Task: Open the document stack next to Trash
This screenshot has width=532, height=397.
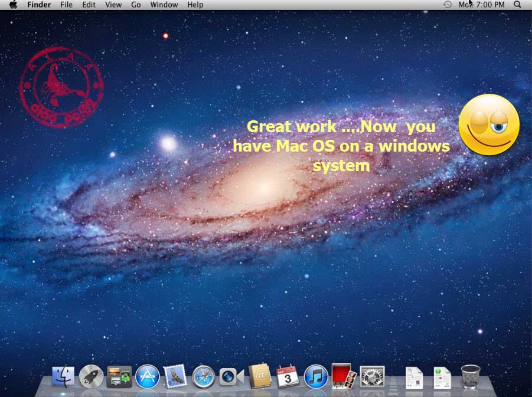Action: click(x=442, y=378)
